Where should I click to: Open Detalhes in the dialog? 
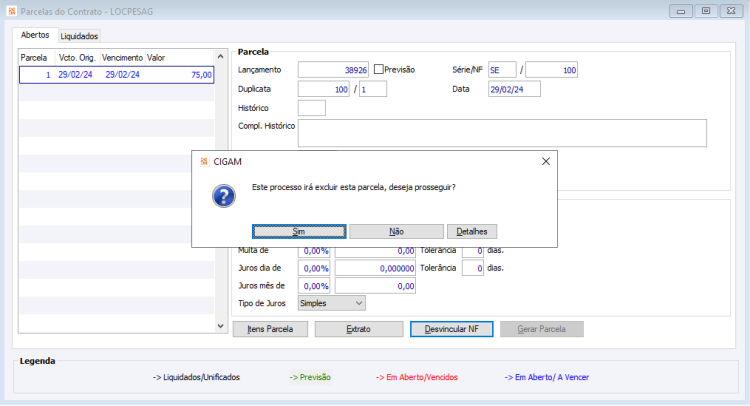click(x=472, y=231)
